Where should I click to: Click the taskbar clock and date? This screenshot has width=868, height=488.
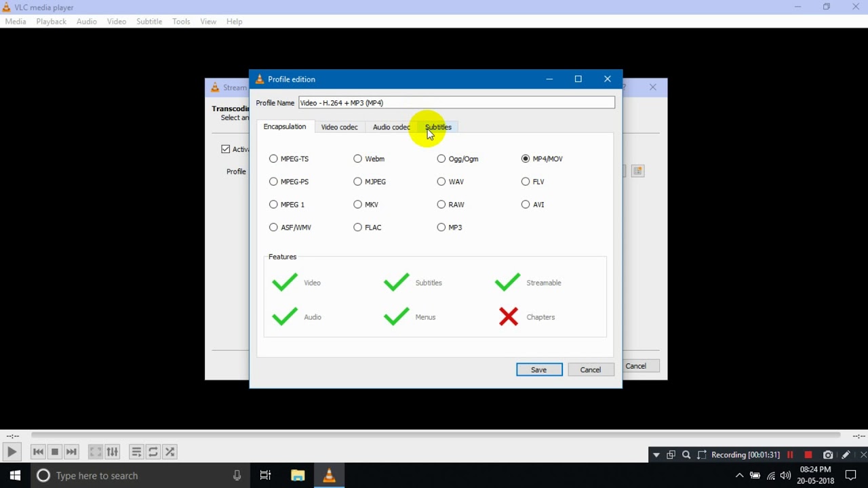[x=816, y=475]
